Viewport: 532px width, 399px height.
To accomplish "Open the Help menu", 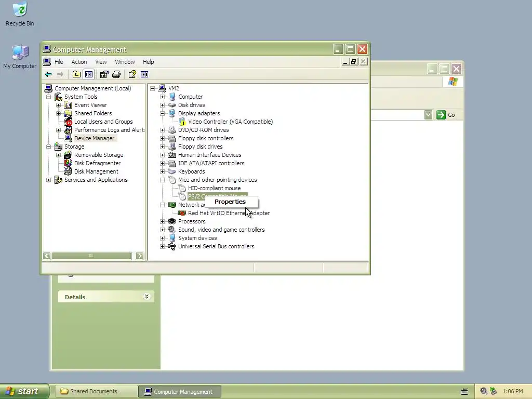I will tap(148, 62).
